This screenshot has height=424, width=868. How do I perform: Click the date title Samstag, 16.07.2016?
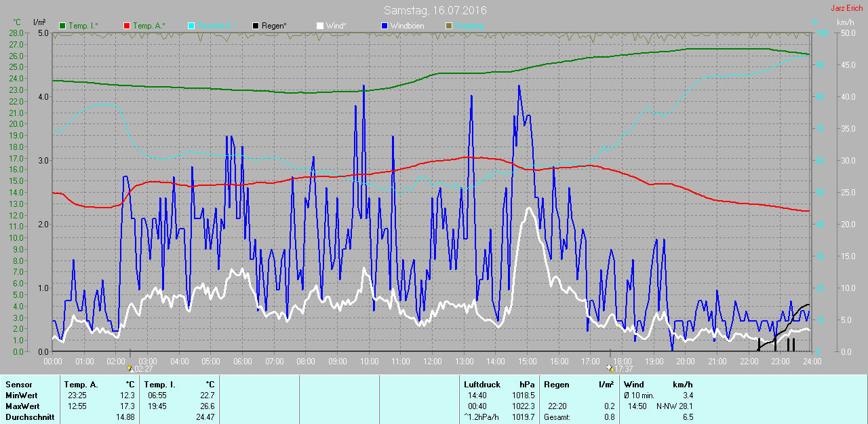[x=435, y=10]
